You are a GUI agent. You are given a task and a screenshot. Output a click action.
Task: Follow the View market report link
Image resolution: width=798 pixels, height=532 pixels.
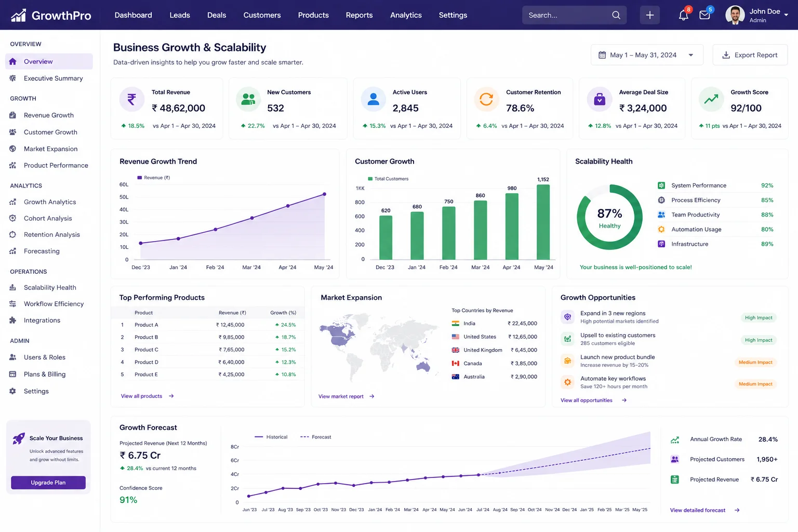tap(347, 396)
